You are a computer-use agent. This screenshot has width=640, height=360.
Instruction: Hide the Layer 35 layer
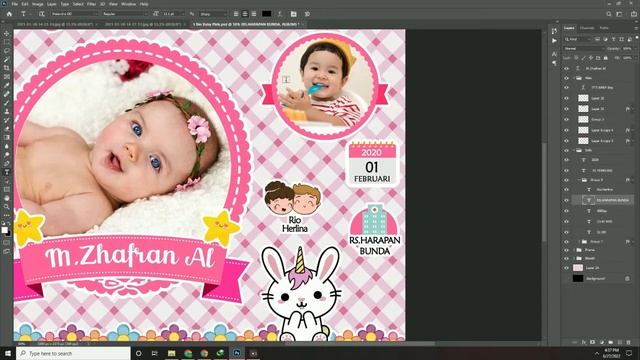click(567, 109)
